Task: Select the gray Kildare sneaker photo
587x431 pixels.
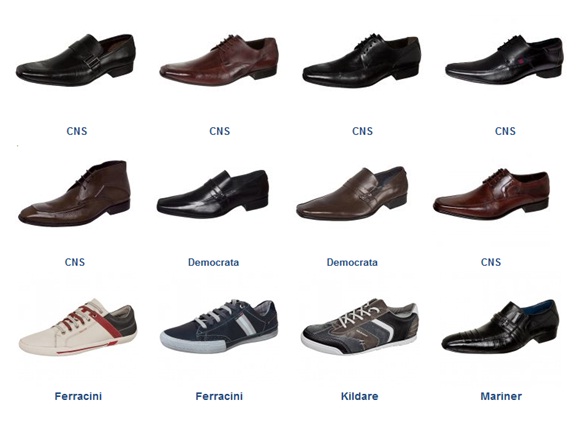Action: [359, 326]
